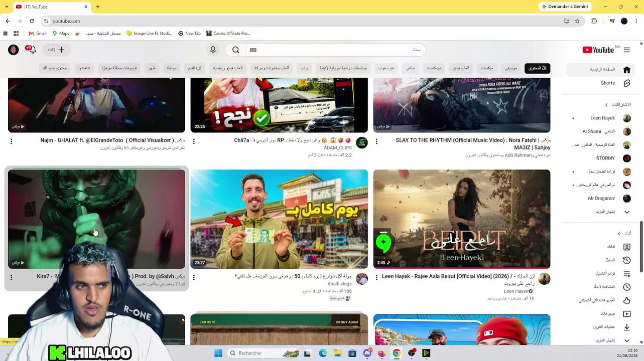Viewport: 644px width, 361px height.
Task: Reload the YouTube page
Action: 32,21
